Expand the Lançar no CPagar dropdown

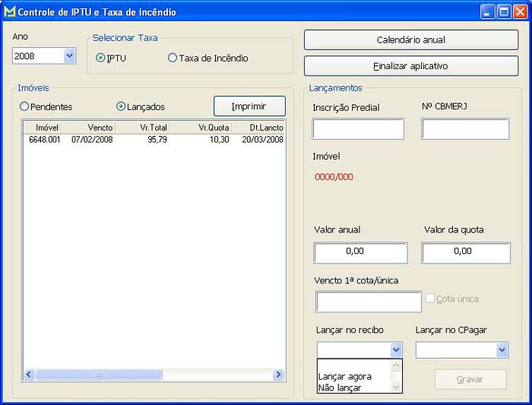coord(502,350)
